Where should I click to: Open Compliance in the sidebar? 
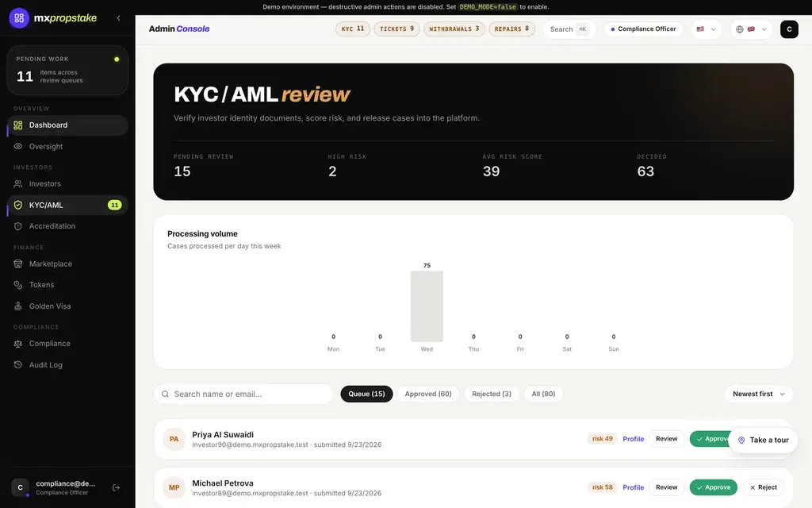coord(67,343)
